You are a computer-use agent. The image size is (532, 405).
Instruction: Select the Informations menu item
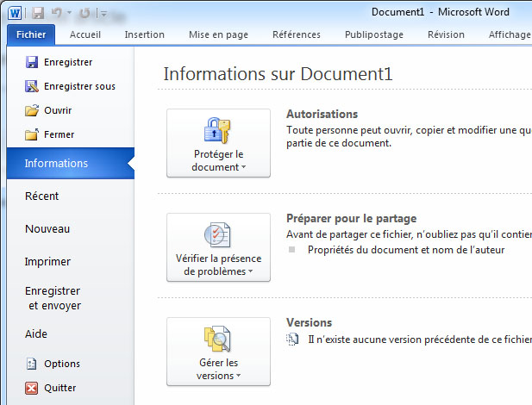point(71,163)
